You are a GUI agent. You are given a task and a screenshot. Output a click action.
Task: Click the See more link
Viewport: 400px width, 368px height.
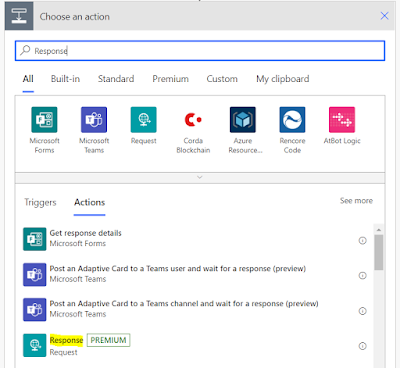356,201
